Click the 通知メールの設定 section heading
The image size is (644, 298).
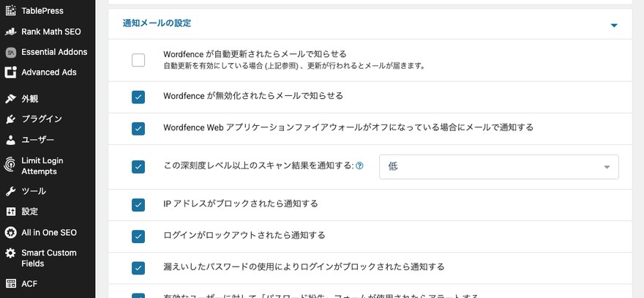157,23
